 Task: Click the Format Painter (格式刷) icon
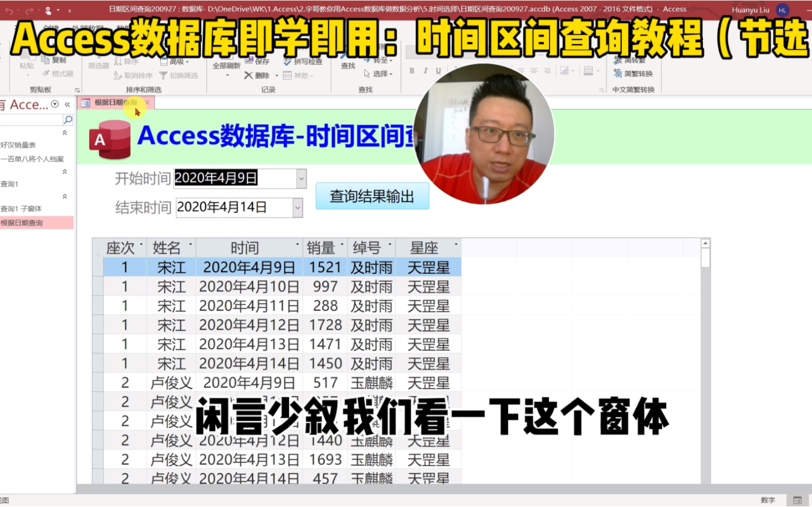point(46,74)
